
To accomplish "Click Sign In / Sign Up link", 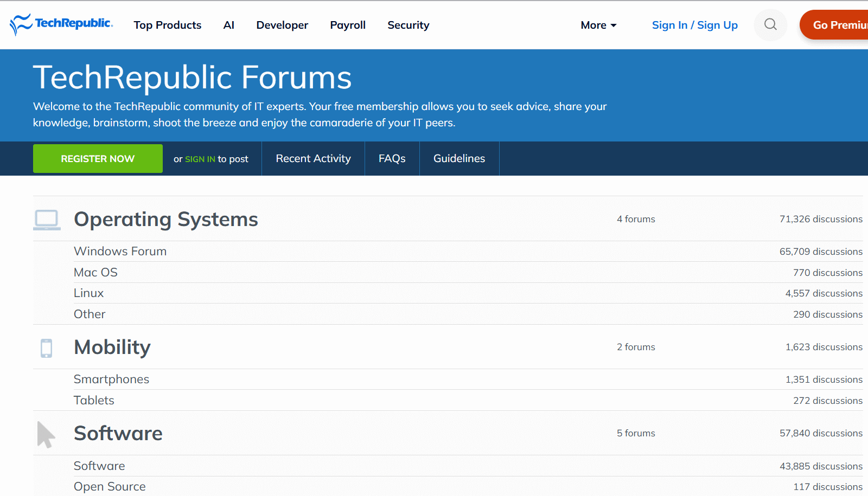I will click(x=695, y=25).
